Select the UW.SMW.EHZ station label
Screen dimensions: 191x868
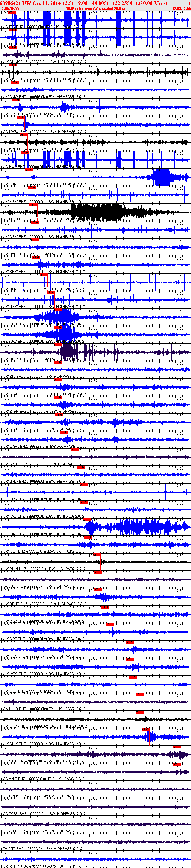(15, 272)
